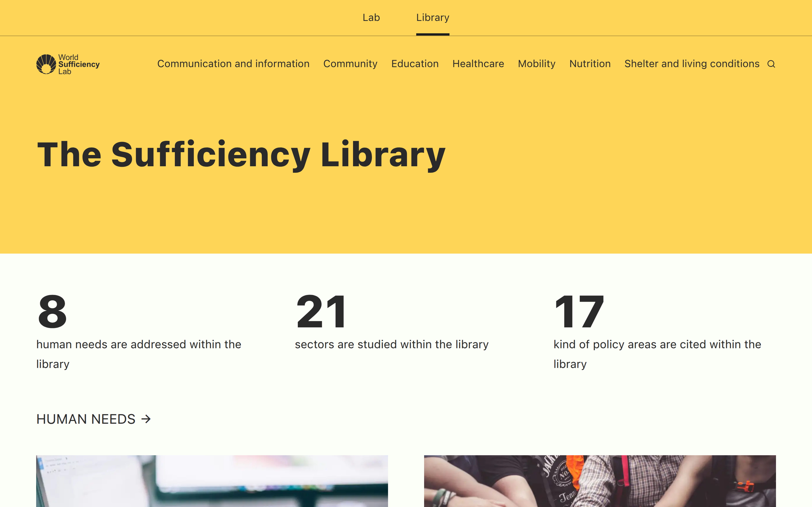Click the number 8 human needs stat
The width and height of the screenshot is (812, 507).
pos(52,311)
